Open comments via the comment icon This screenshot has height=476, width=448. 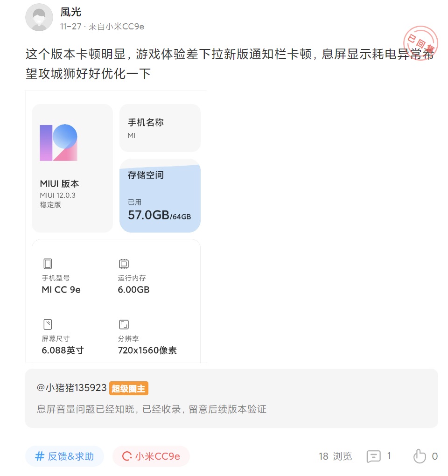click(x=373, y=456)
